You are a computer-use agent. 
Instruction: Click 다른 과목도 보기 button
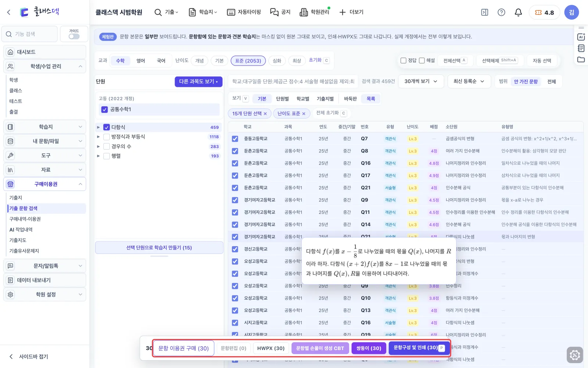[198, 82]
